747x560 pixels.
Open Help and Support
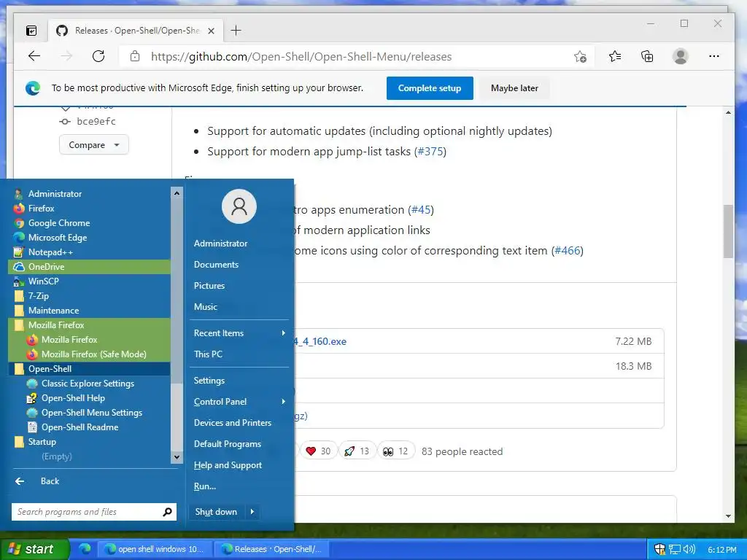[239, 465]
